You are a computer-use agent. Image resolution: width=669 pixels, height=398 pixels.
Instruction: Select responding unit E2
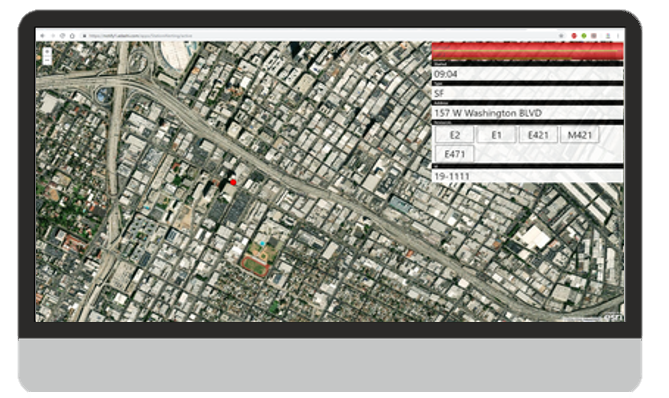pyautogui.click(x=454, y=135)
